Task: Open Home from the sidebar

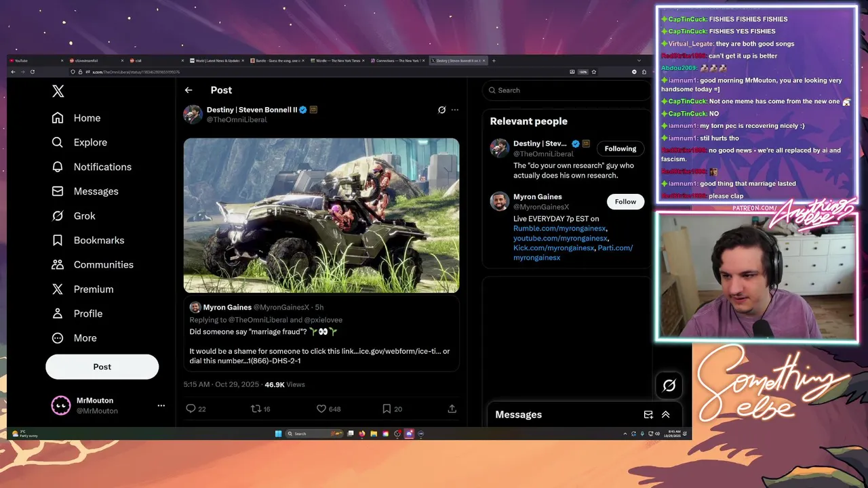Action: click(x=76, y=118)
